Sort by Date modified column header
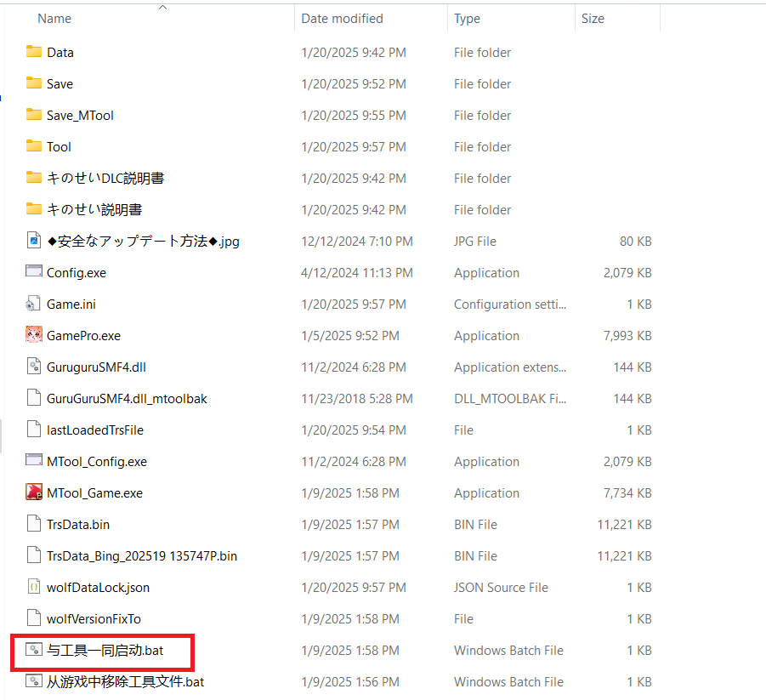The height and width of the screenshot is (700, 766). [342, 19]
